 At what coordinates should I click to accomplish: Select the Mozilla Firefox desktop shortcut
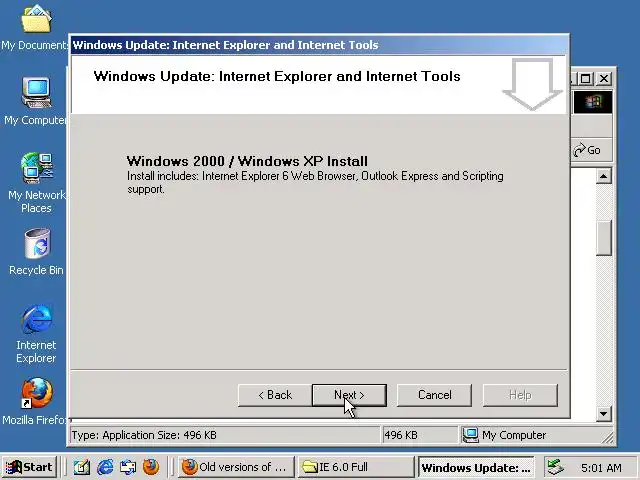[x=36, y=402]
